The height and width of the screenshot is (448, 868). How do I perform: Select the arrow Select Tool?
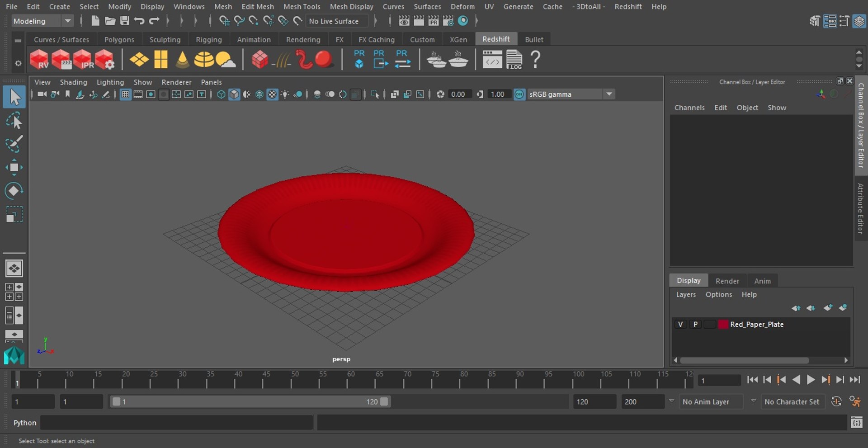click(14, 97)
